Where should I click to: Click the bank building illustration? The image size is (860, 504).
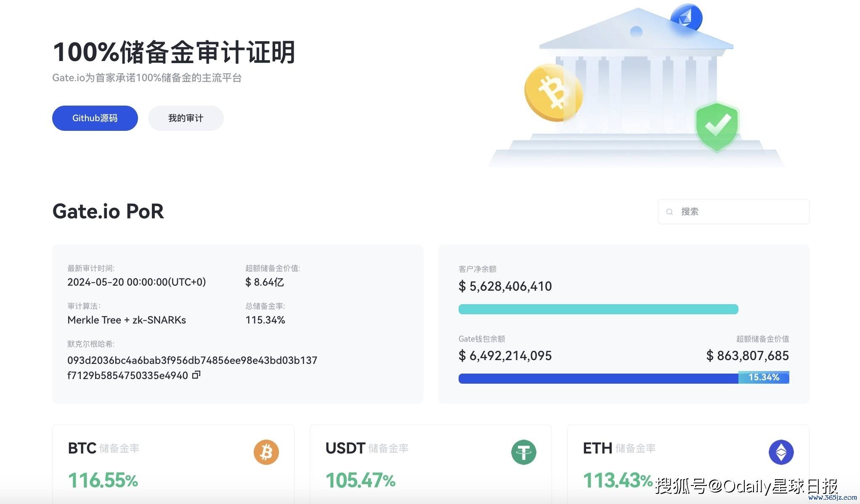(x=636, y=88)
